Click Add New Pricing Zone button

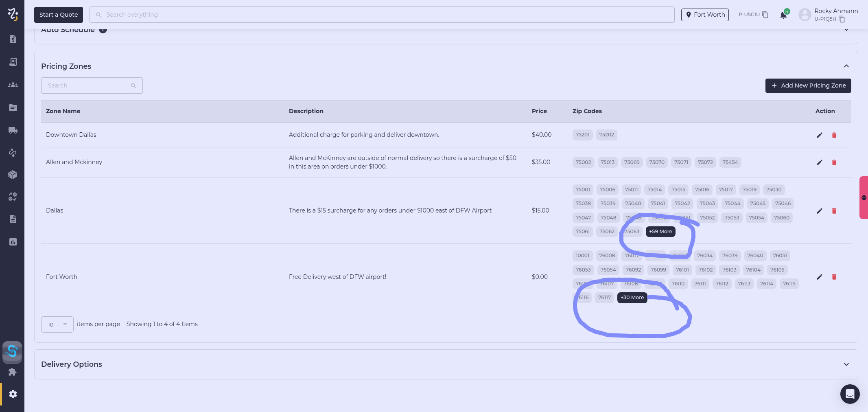pos(808,85)
